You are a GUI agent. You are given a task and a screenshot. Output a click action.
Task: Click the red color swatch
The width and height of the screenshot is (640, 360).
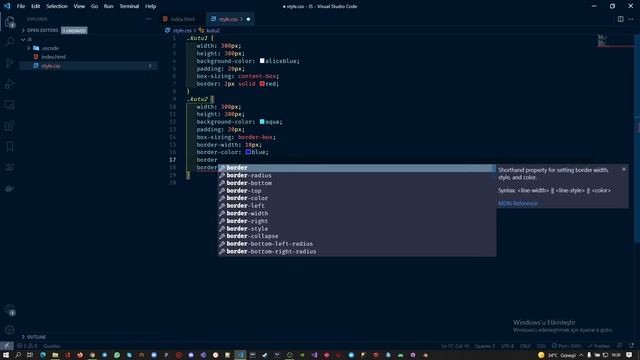(x=262, y=84)
